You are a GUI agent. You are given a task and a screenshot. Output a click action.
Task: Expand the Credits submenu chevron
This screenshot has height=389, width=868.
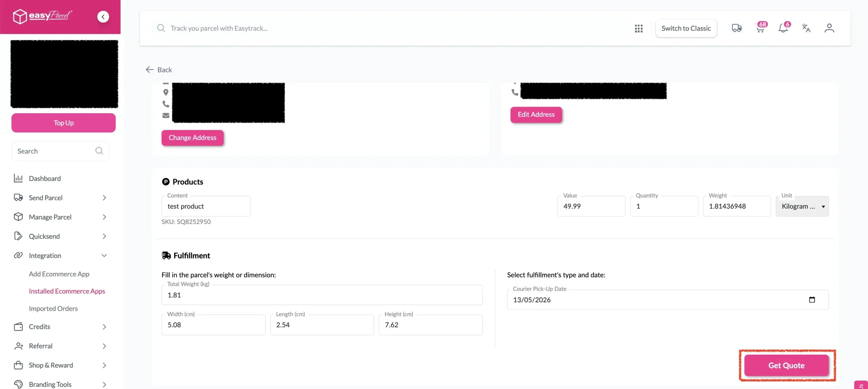[104, 327]
